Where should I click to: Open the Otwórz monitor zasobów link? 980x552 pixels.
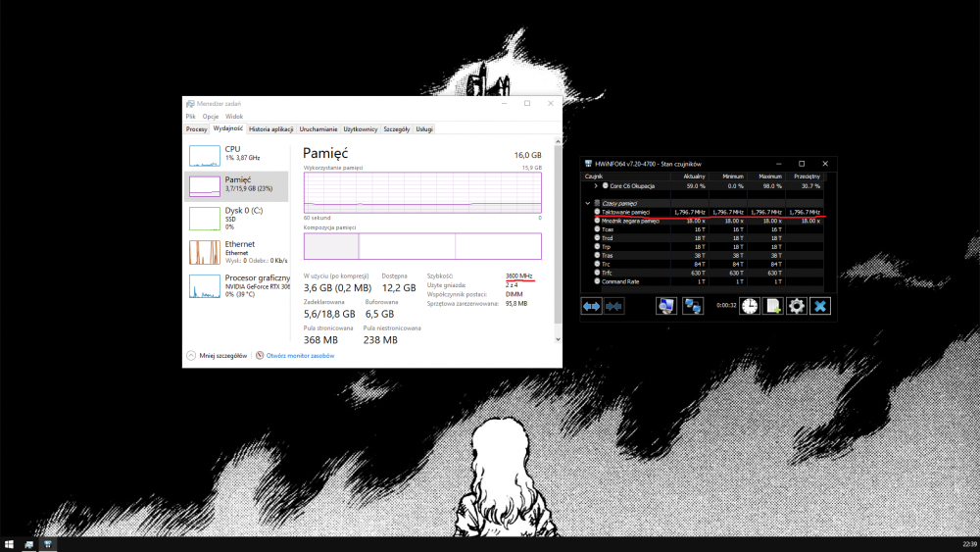[300, 356]
